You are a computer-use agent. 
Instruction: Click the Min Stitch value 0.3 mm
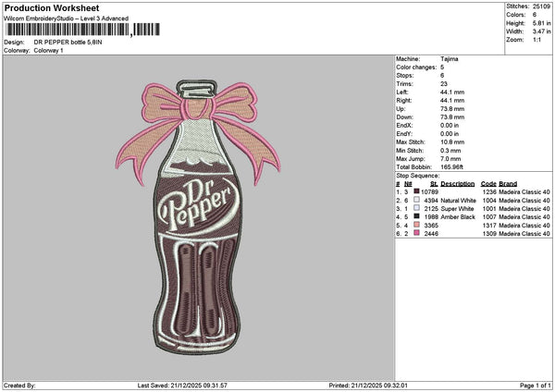450,151
